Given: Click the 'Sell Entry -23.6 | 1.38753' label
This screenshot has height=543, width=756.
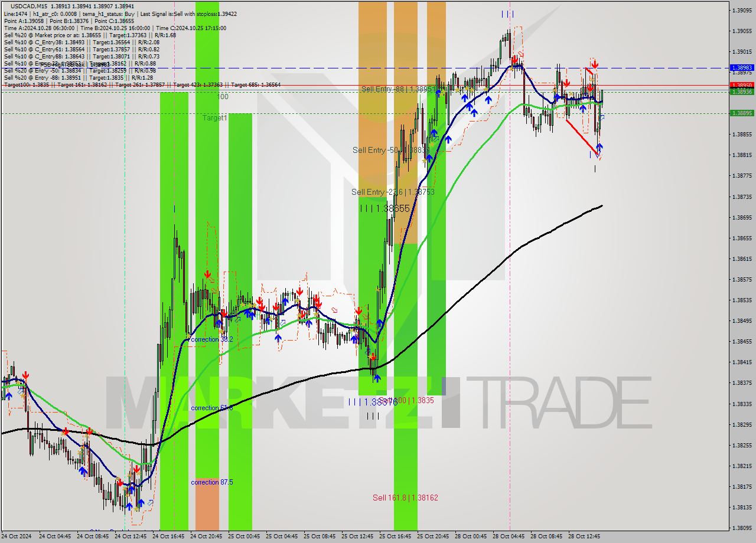Looking at the screenshot, I should pos(393,192).
